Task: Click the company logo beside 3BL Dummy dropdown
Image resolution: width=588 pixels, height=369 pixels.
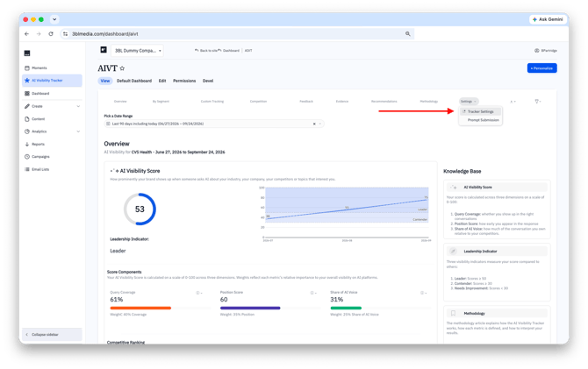Action: [x=104, y=50]
